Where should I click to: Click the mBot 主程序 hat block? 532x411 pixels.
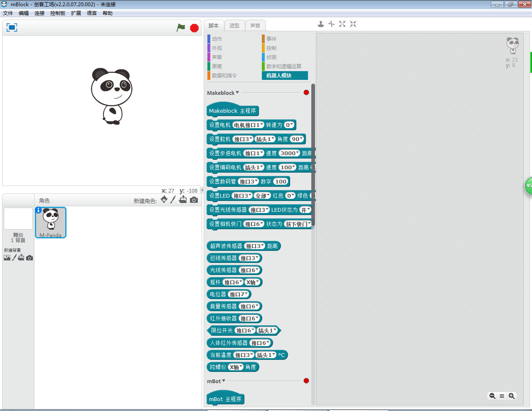[x=225, y=399]
